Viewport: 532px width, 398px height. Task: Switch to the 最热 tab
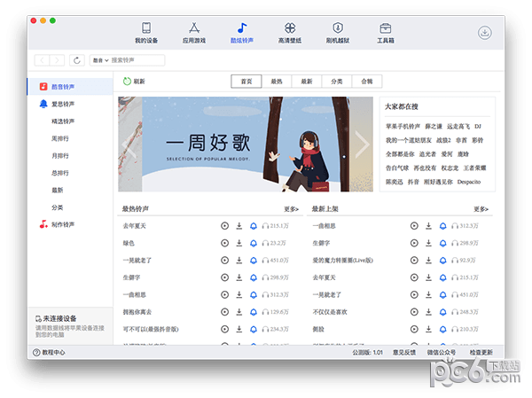(x=277, y=82)
